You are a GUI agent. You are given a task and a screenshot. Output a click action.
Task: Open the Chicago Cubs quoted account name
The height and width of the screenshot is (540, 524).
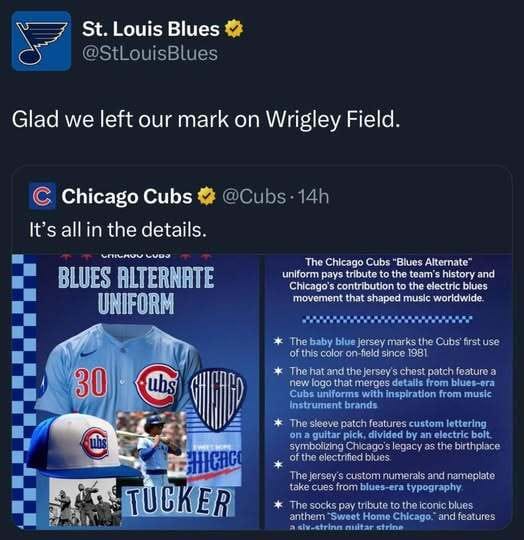127,196
